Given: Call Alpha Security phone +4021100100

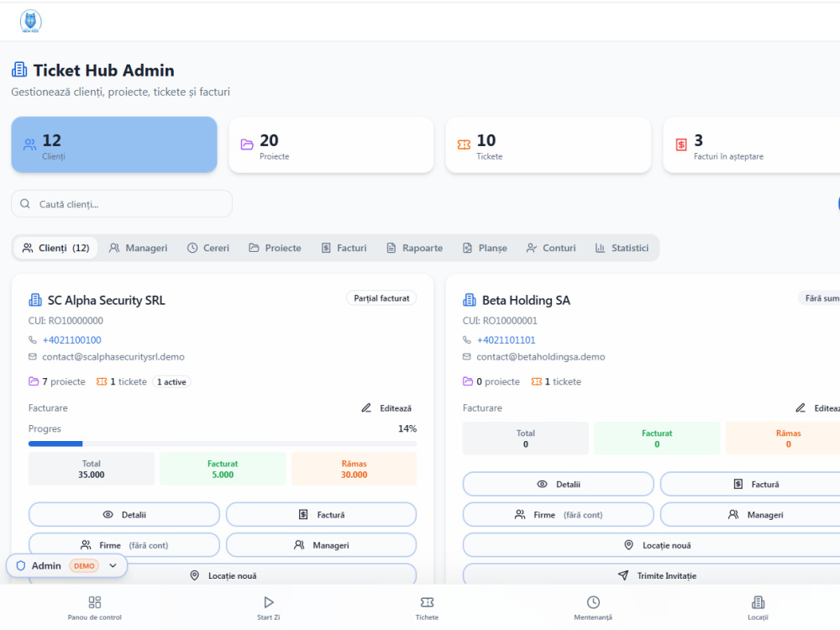Looking at the screenshot, I should pos(71,339).
